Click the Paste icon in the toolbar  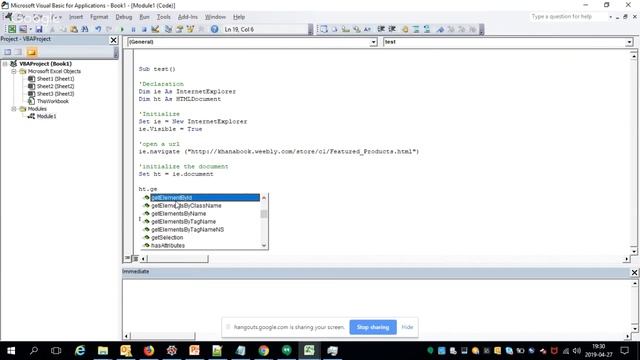74,29
